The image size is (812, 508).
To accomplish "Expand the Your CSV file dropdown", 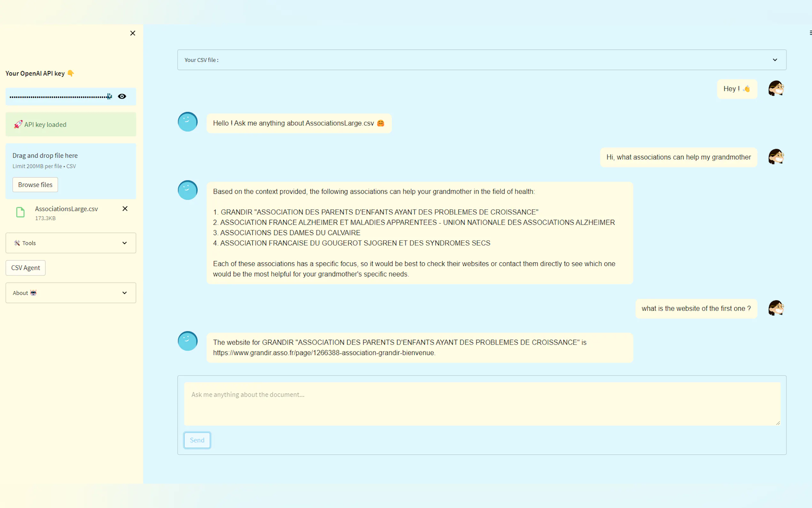I will [x=482, y=60].
